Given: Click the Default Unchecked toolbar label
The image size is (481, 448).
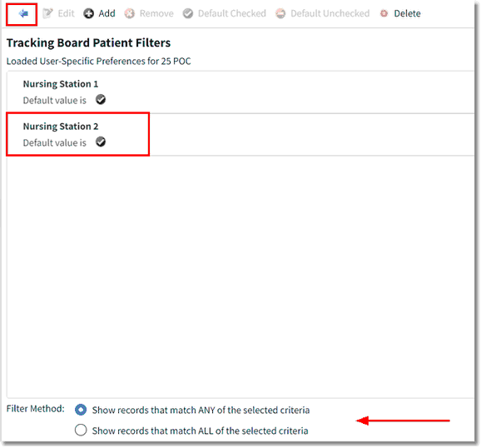Looking at the screenshot, I should tap(330, 13).
